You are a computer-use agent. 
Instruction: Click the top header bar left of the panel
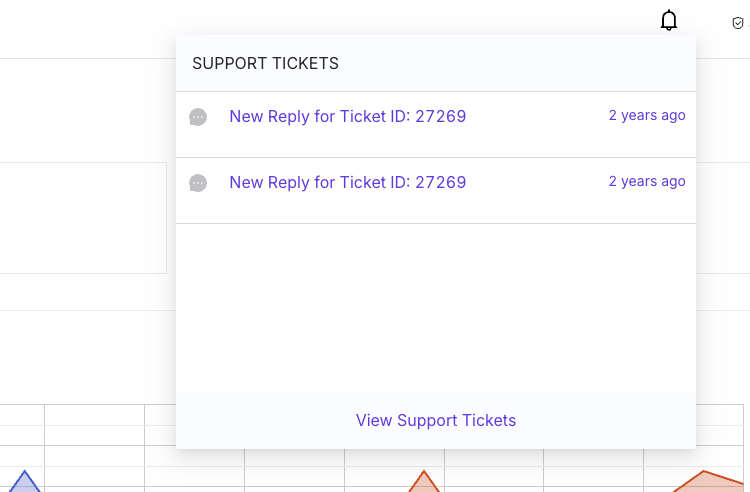pyautogui.click(x=88, y=29)
